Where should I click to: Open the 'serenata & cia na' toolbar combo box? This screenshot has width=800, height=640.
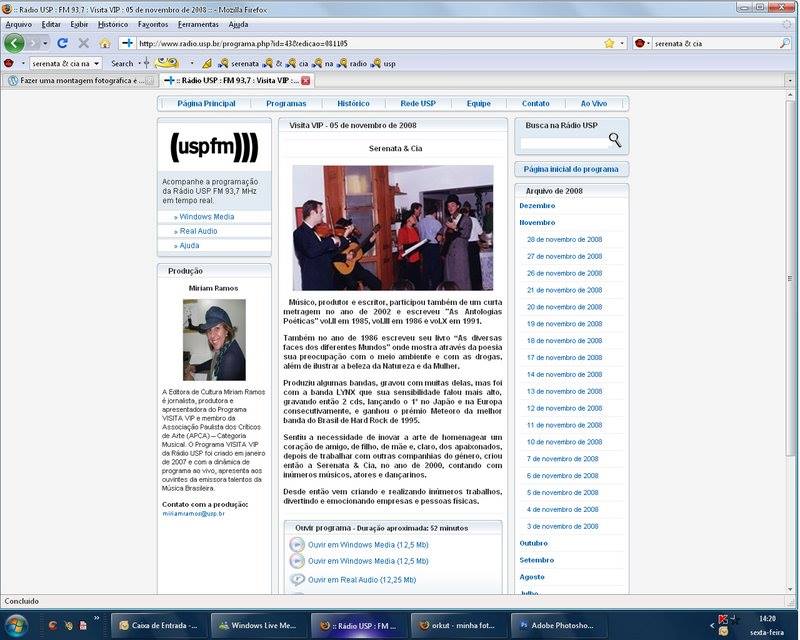(x=66, y=63)
